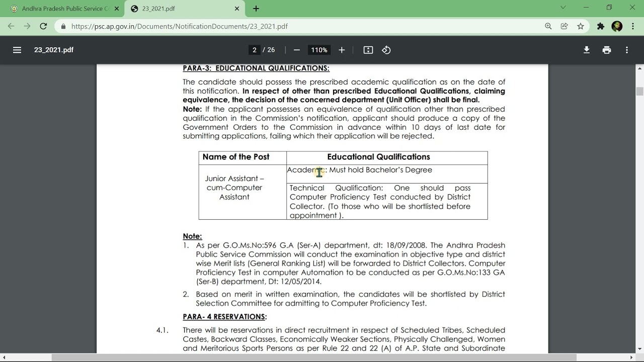Click the '/ 26' total pages text
Screen dimensions: 644x362
(x=269, y=50)
